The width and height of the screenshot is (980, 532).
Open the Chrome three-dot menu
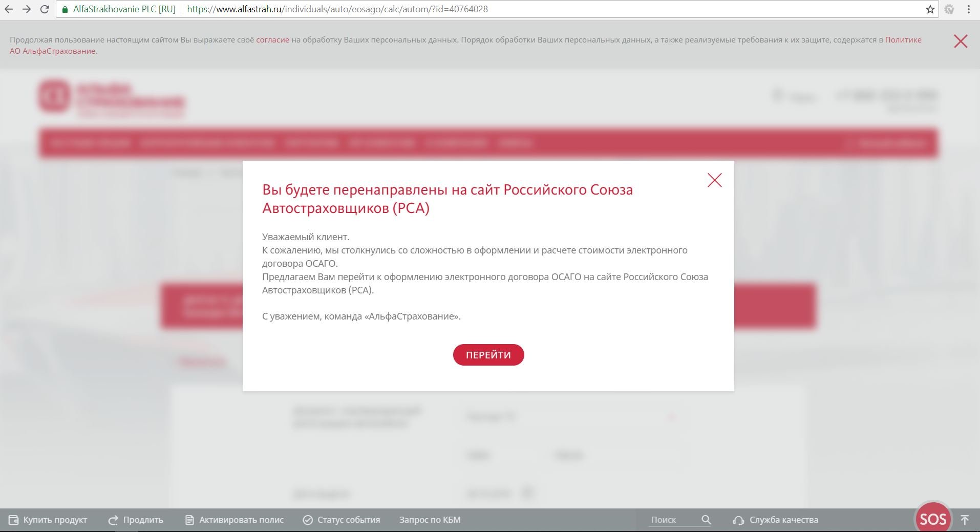(x=969, y=9)
